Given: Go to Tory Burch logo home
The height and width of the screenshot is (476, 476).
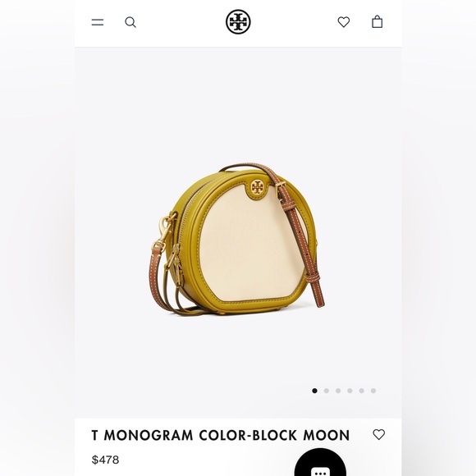Looking at the screenshot, I should pyautogui.click(x=238, y=22).
